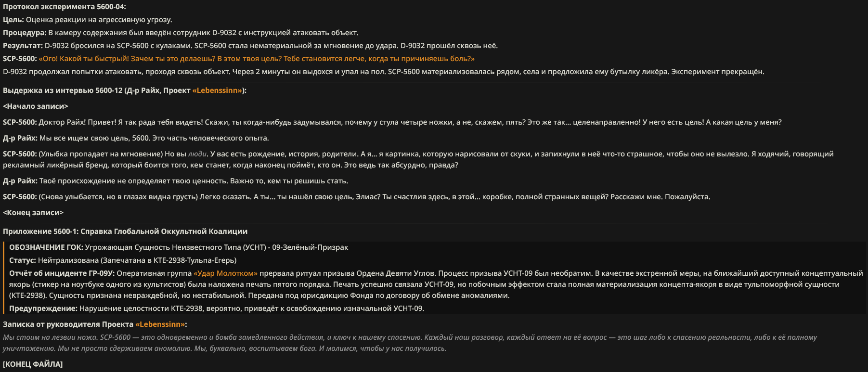Click the bold «Цель:» label

tap(13, 20)
